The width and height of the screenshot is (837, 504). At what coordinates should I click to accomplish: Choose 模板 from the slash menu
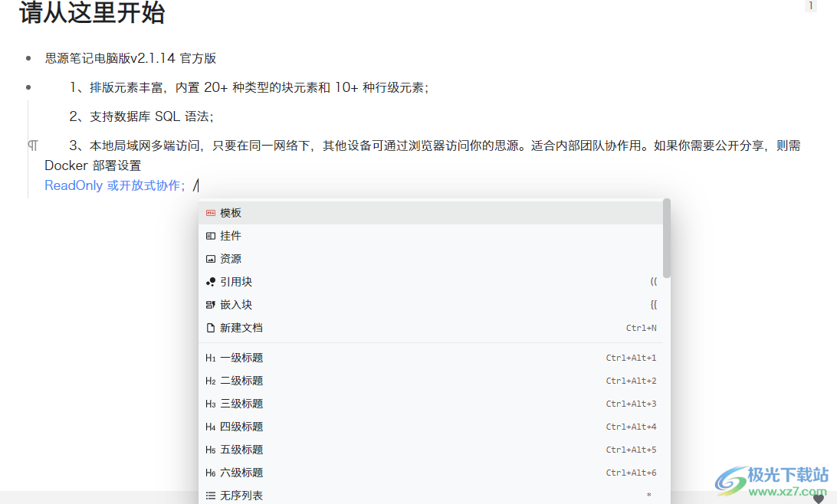click(231, 212)
